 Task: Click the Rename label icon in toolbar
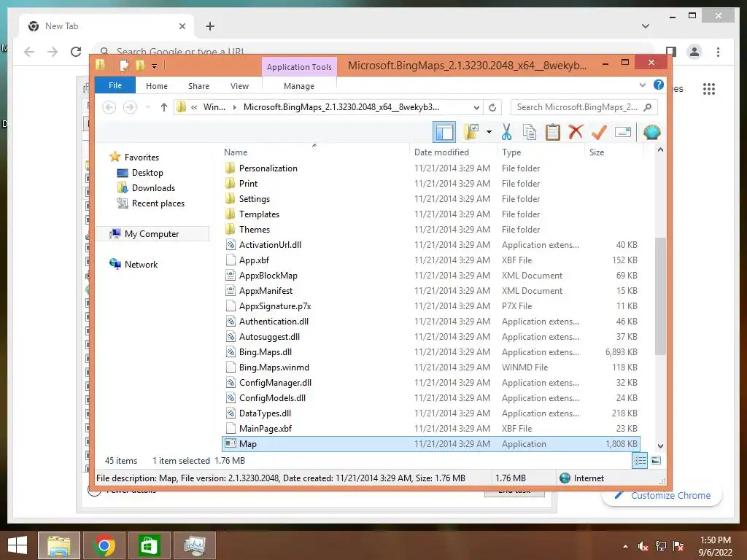623,132
